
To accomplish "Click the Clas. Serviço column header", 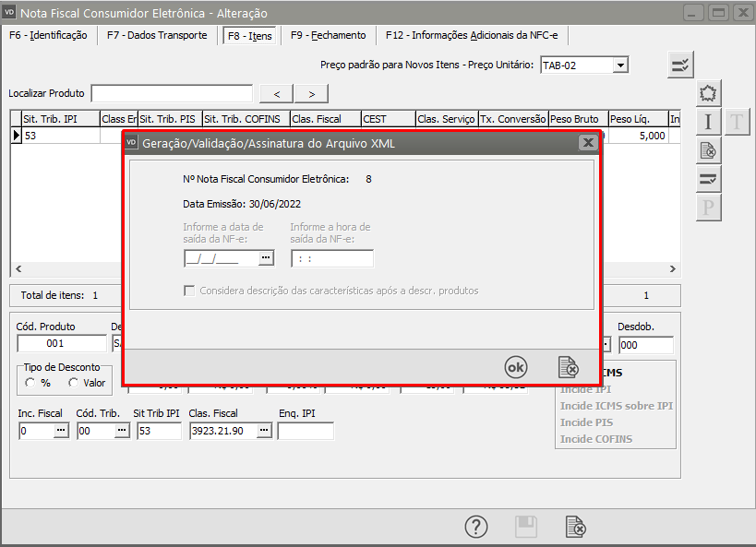I will pyautogui.click(x=447, y=119).
